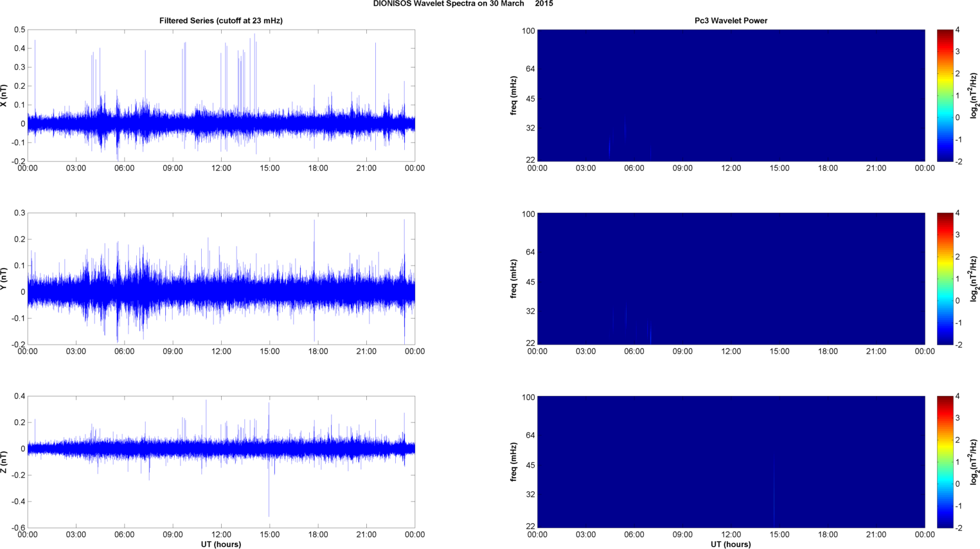
Task: Click the log2(nT²/Hz) label of the Y spectrogram colorbar
Action: click(x=974, y=279)
